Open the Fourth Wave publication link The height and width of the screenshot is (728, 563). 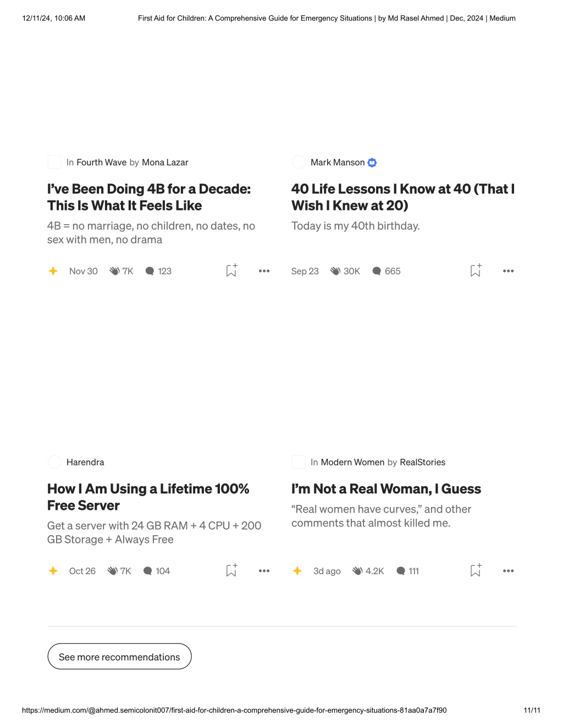pos(102,163)
